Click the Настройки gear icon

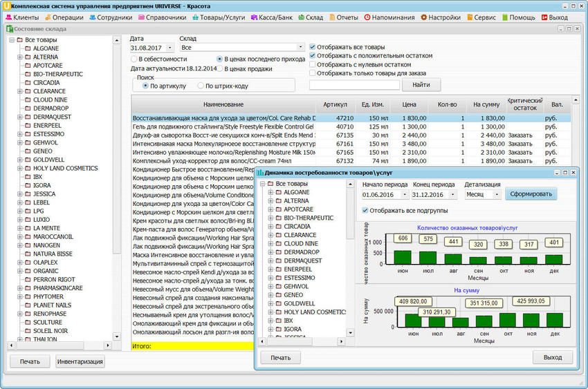click(424, 17)
